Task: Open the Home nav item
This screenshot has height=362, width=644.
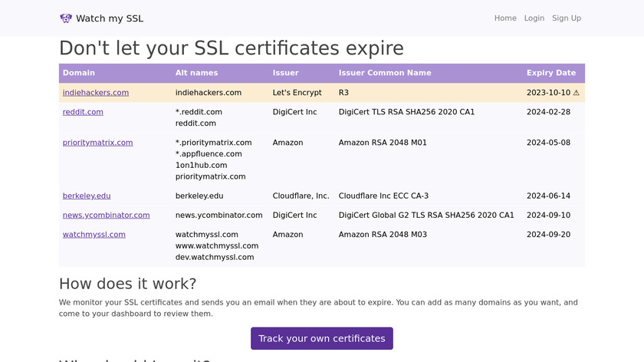Action: pos(505,18)
